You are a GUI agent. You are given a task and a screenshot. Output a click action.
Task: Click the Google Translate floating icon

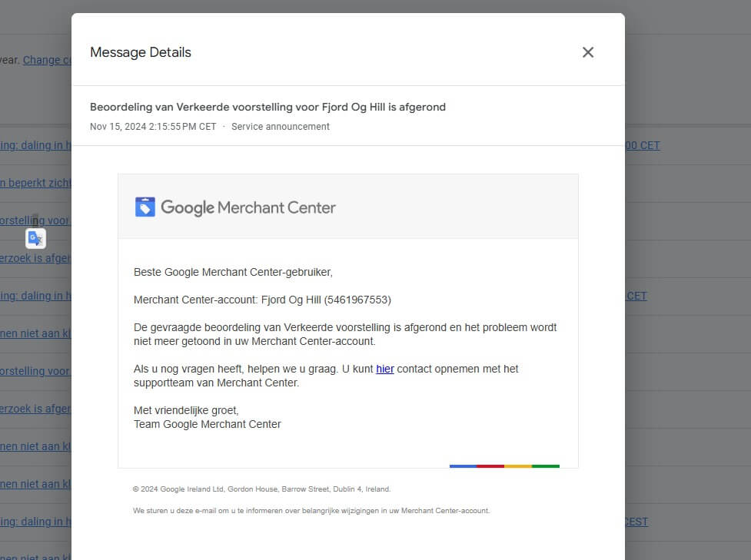point(36,238)
